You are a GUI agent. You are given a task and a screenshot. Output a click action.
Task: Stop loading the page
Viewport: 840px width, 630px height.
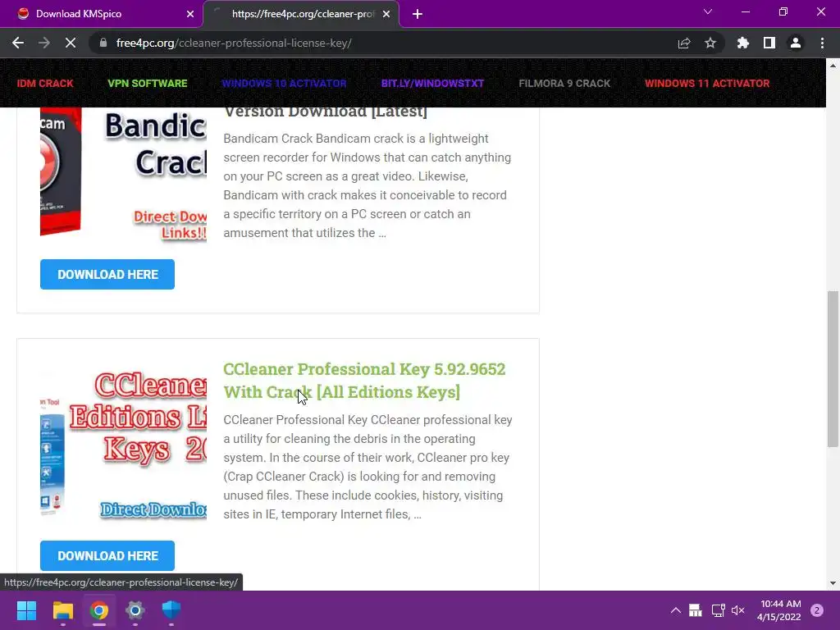tap(71, 43)
